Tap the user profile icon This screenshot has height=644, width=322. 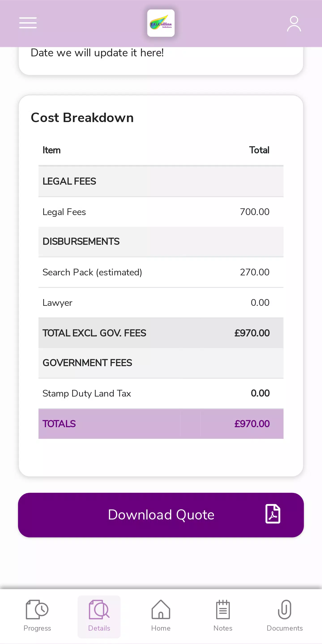coord(294,24)
